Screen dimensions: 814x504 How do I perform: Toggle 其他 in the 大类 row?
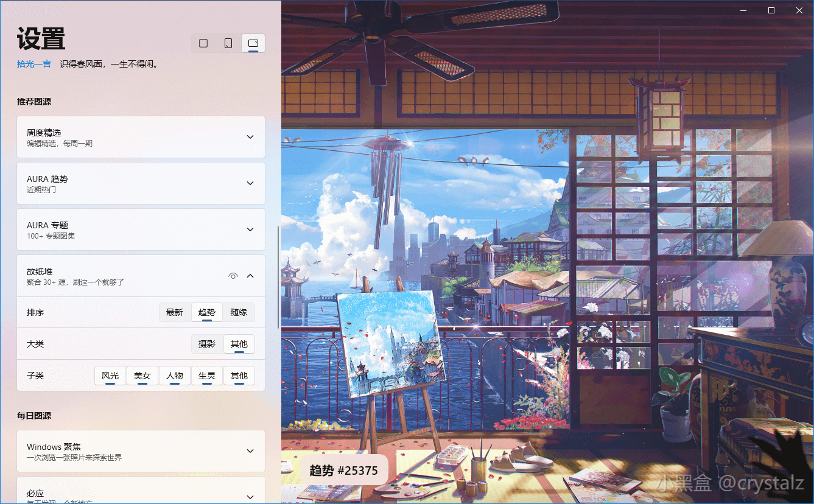pos(239,344)
